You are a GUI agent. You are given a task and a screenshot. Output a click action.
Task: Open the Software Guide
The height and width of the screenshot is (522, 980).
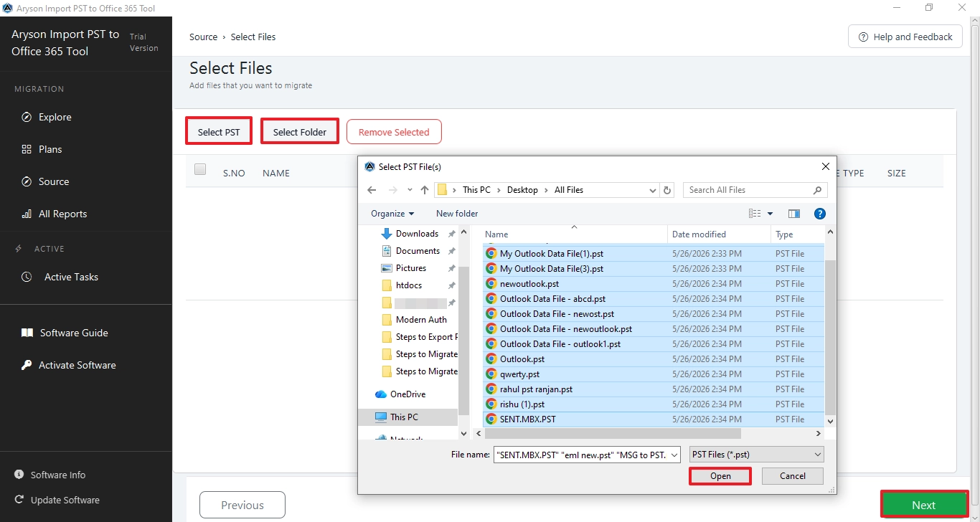tap(65, 333)
